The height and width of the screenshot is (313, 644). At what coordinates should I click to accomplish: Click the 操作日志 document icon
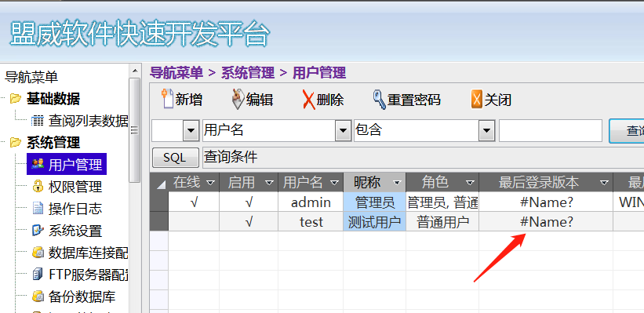click(38, 209)
